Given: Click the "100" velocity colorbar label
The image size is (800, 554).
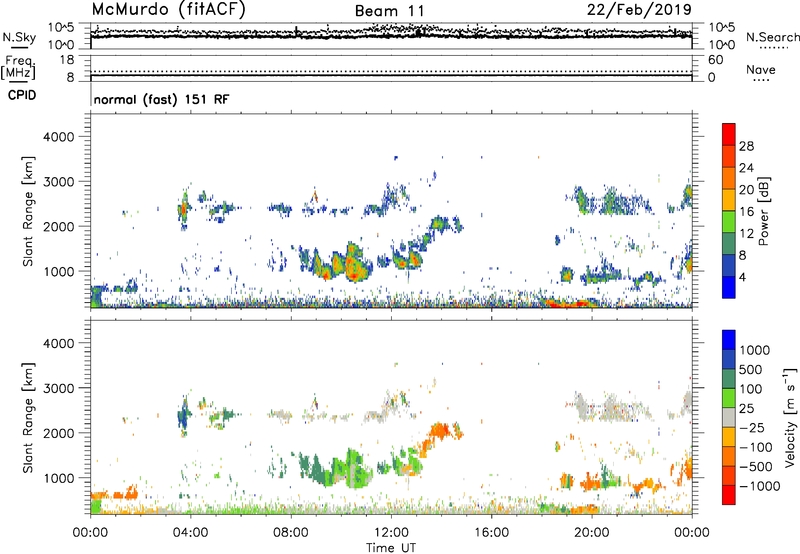Looking at the screenshot, I should click(752, 389).
